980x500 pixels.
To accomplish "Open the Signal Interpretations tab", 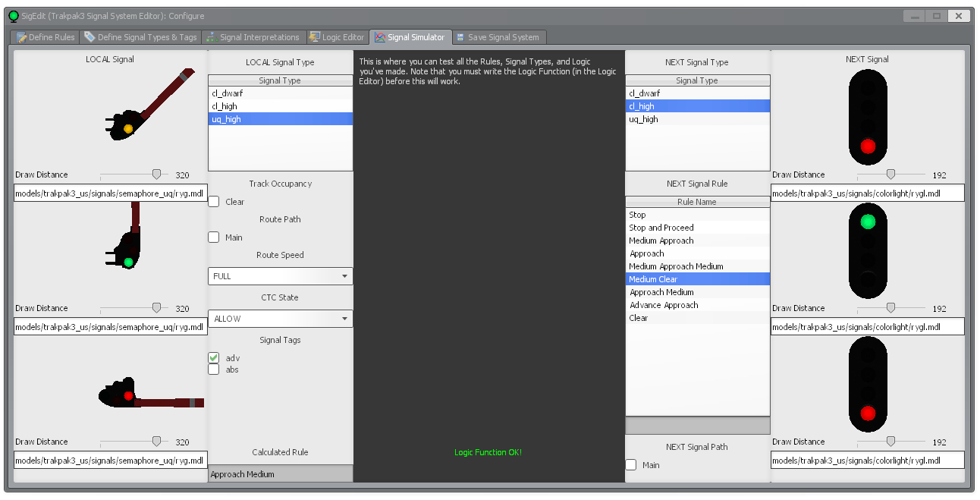I will click(253, 37).
